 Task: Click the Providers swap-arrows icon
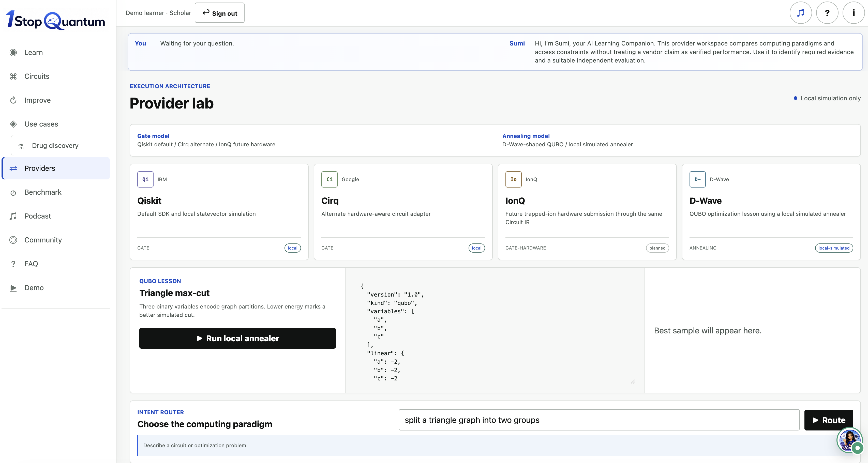(x=13, y=168)
